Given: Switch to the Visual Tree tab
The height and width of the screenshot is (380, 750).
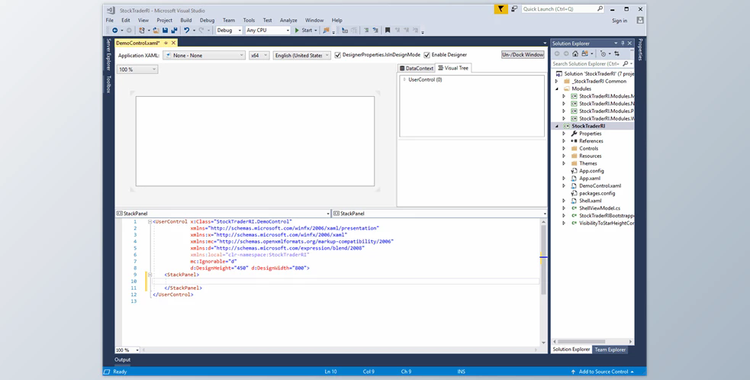Looking at the screenshot, I should point(453,68).
